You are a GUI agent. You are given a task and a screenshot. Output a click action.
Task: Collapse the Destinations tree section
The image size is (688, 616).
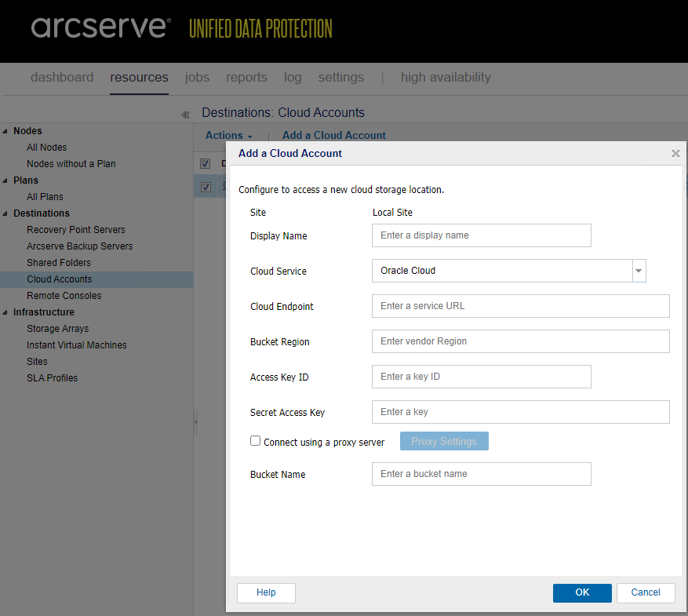click(x=5, y=213)
